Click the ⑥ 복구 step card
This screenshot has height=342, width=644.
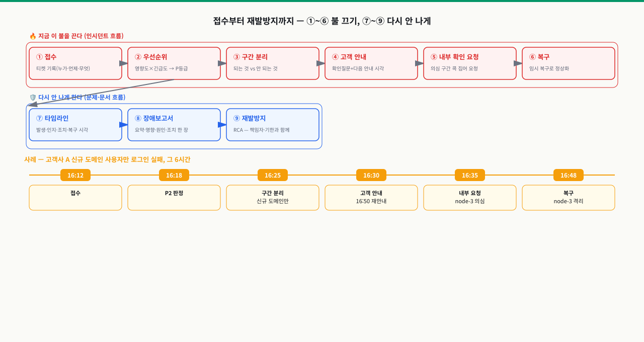(569, 63)
